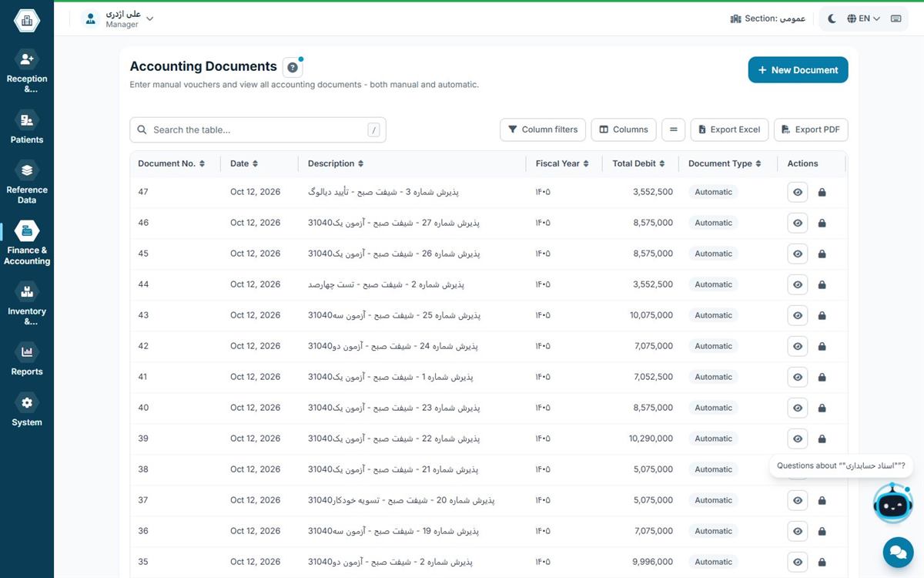This screenshot has width=924, height=578.
Task: Click the lock icon for document 46
Action: point(822,223)
